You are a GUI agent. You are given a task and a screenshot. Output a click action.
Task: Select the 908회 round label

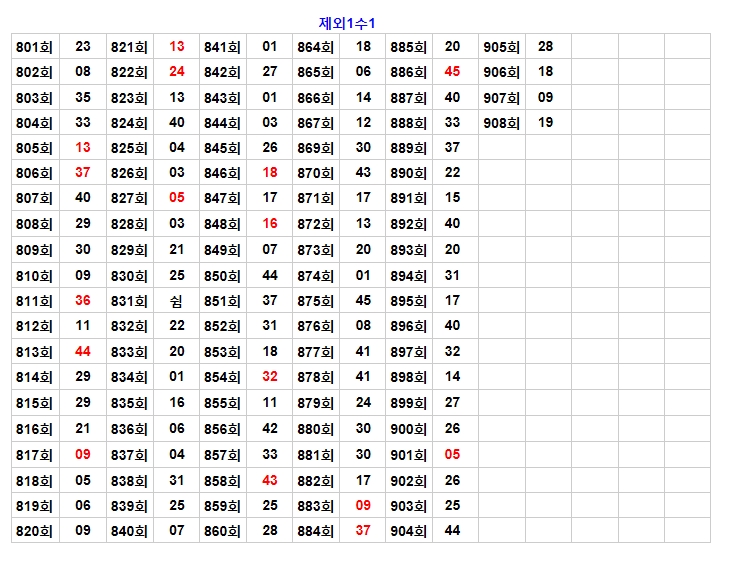click(x=501, y=123)
